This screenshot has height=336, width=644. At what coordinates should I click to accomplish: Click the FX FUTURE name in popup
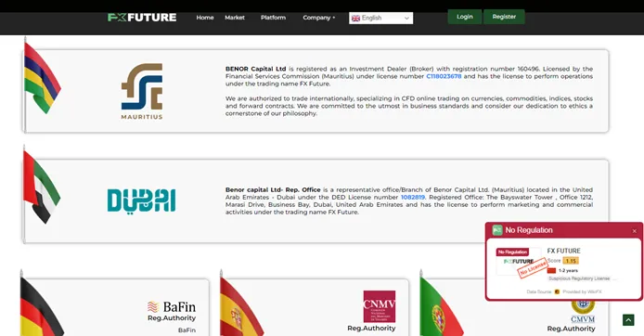(564, 251)
